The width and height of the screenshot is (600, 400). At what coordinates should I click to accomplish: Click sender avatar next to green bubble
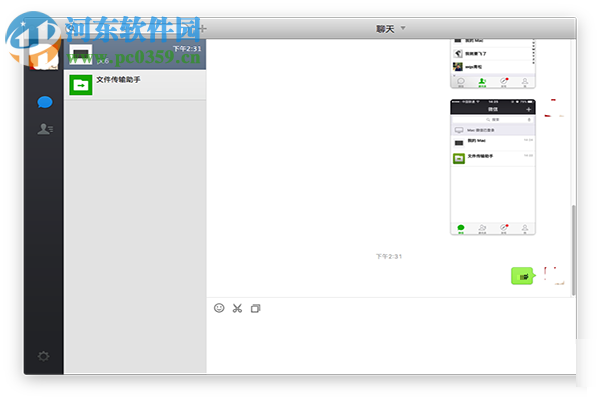[x=554, y=276]
